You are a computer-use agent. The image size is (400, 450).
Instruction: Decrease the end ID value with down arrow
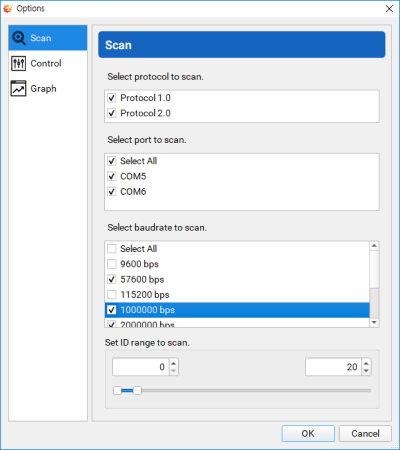point(366,371)
